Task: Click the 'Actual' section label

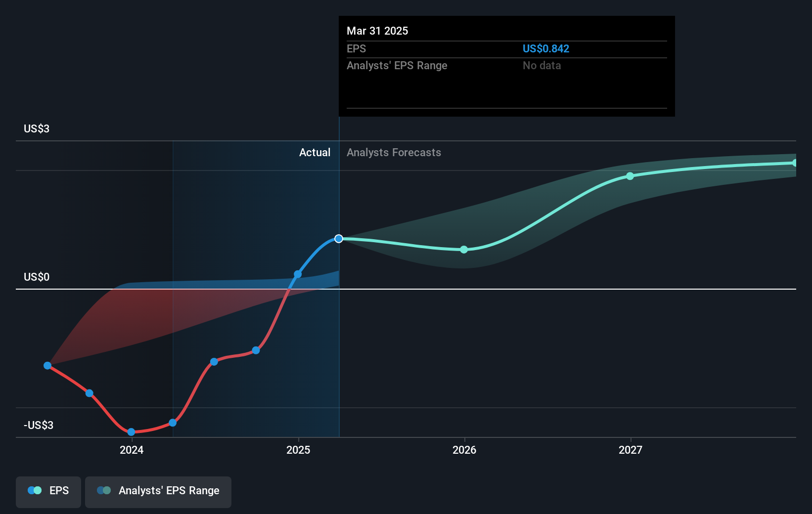Action: 315,152
